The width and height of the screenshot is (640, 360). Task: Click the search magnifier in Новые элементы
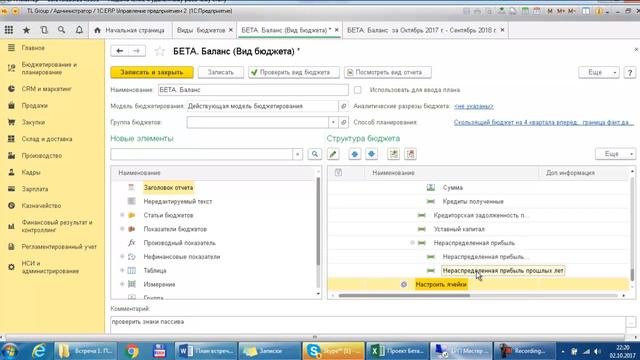(x=315, y=154)
